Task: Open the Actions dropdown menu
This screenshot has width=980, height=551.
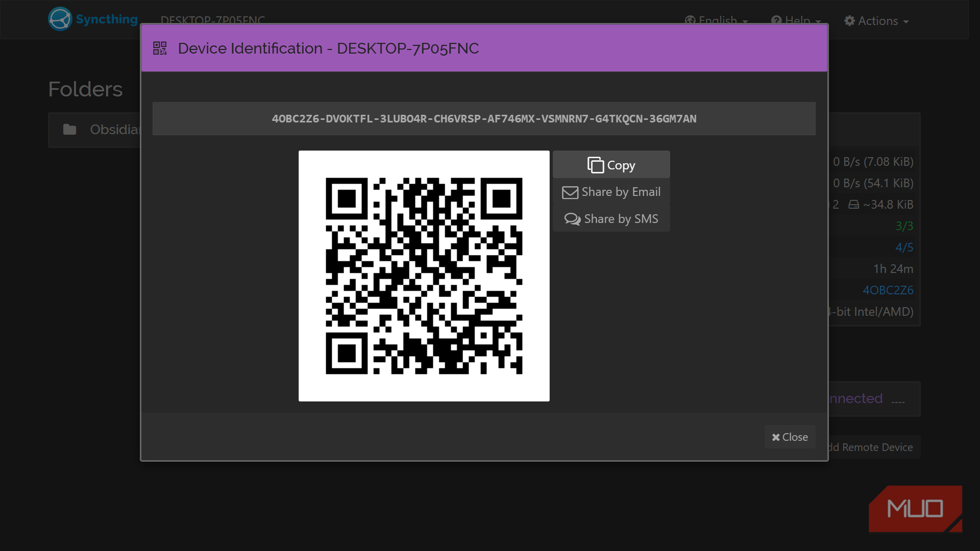Action: coord(876,21)
